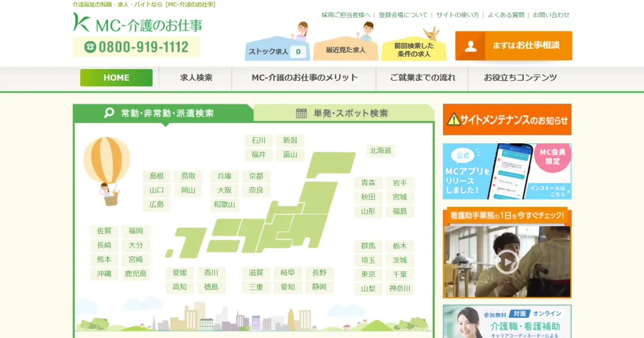Play the 看護助手業務 video
644x338 pixels.
pos(507,261)
